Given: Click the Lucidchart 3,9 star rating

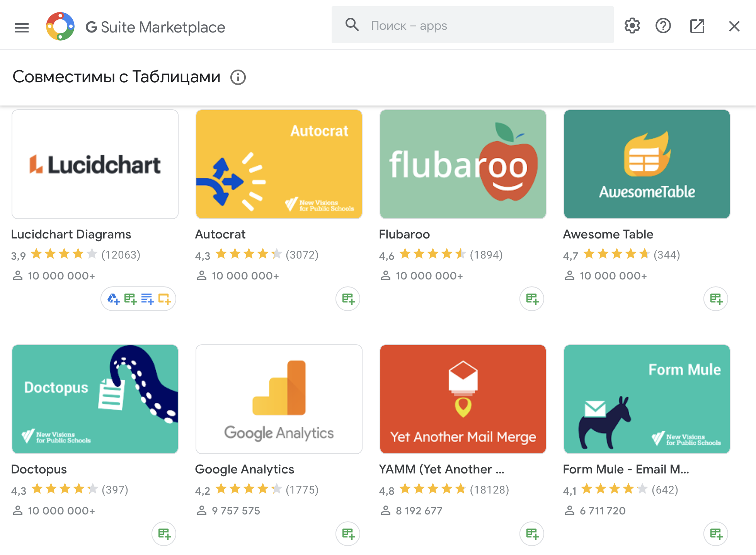Looking at the screenshot, I should [x=64, y=254].
